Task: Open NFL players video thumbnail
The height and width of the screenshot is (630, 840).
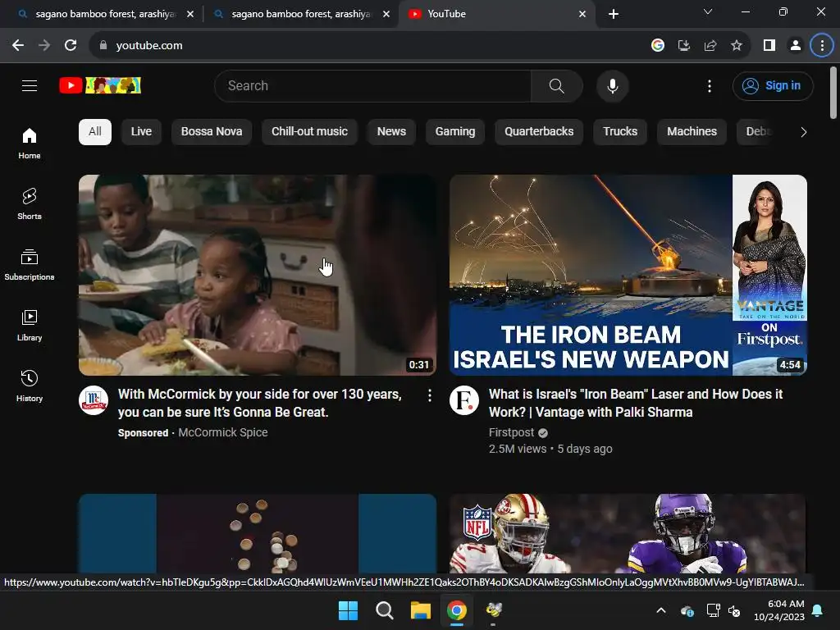Action: click(628, 533)
